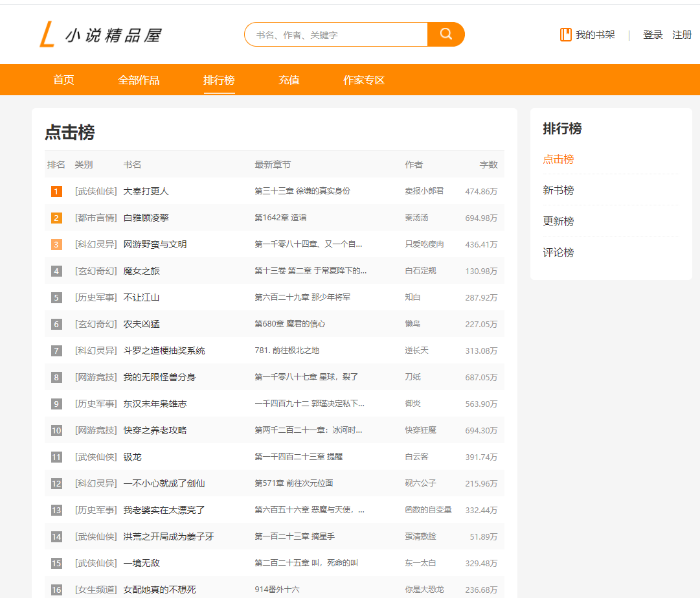Open the 全部作品 navigation tab

pos(139,80)
